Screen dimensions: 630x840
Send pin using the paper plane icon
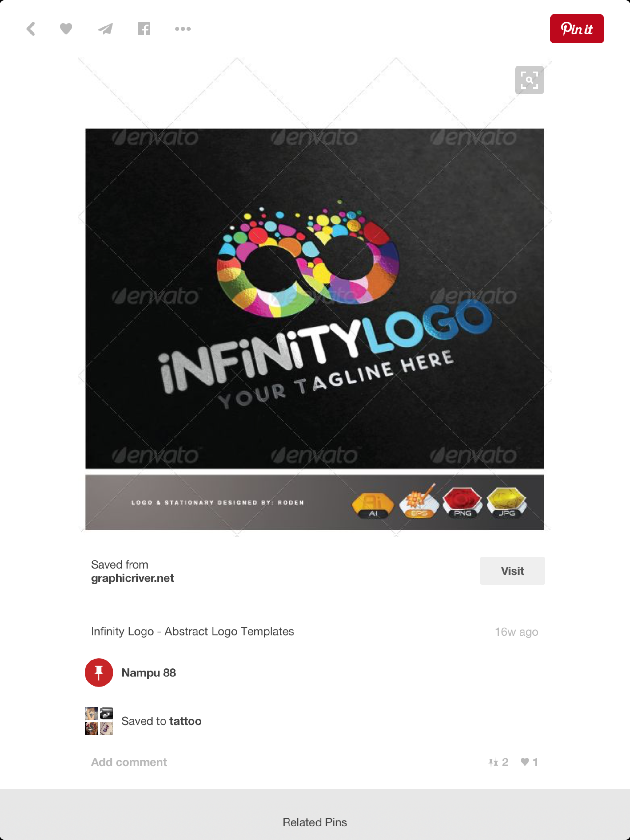105,29
